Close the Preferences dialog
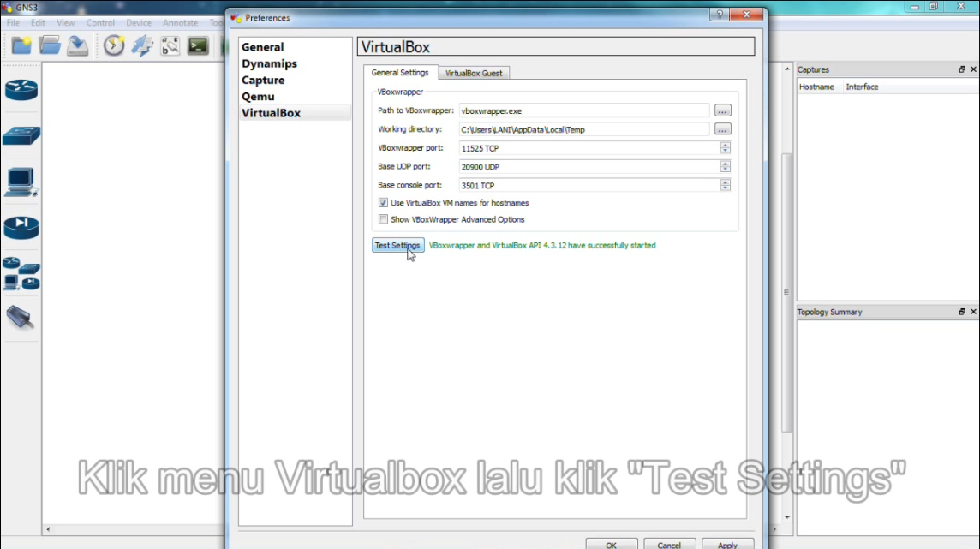 tap(746, 15)
